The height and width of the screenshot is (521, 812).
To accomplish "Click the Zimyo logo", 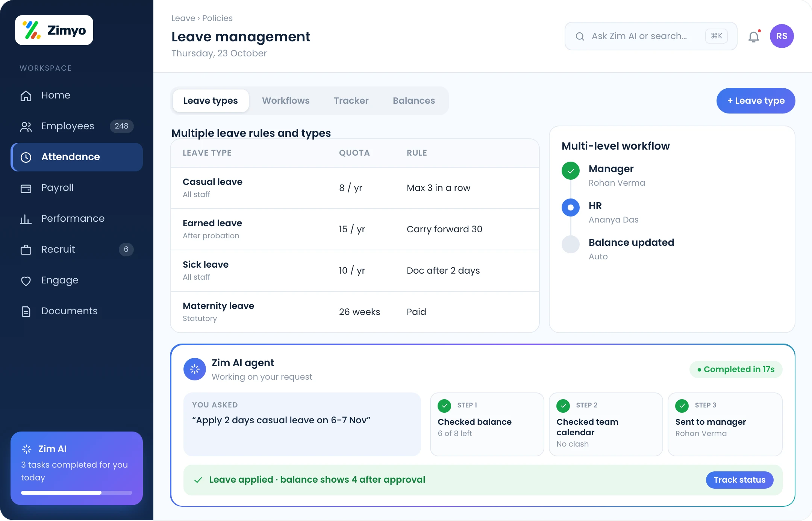I will (x=54, y=30).
